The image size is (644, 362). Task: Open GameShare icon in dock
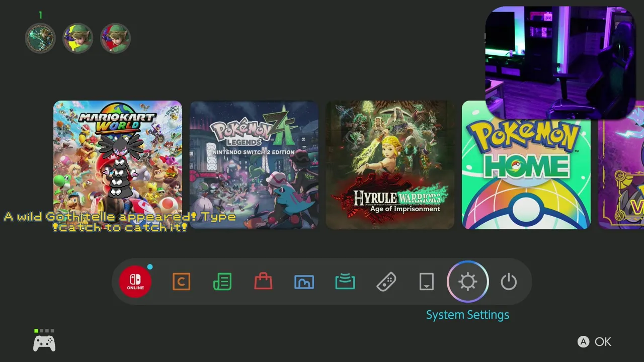[345, 282]
